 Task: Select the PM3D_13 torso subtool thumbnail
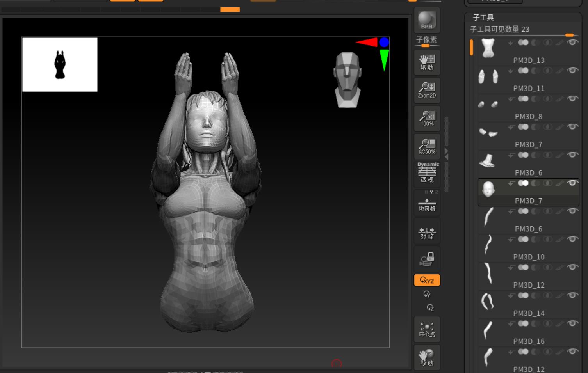pyautogui.click(x=488, y=48)
